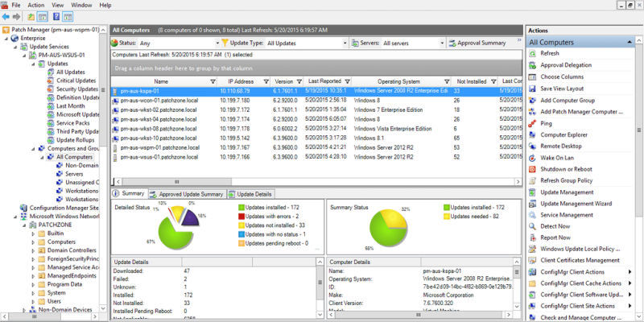644x322 pixels.
Task: Click the Back arrow toolbar icon
Action: (x=6, y=17)
